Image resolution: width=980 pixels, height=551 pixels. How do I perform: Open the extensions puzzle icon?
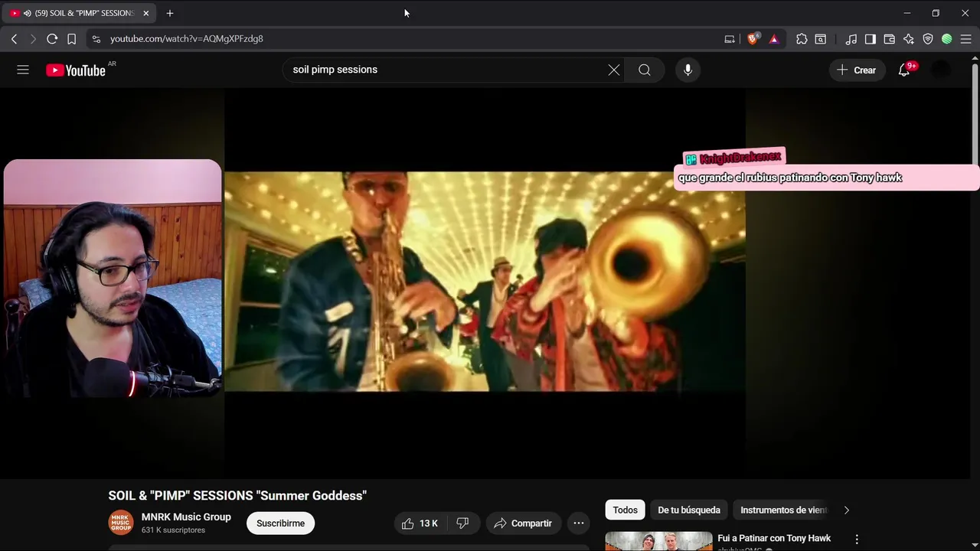(x=802, y=39)
